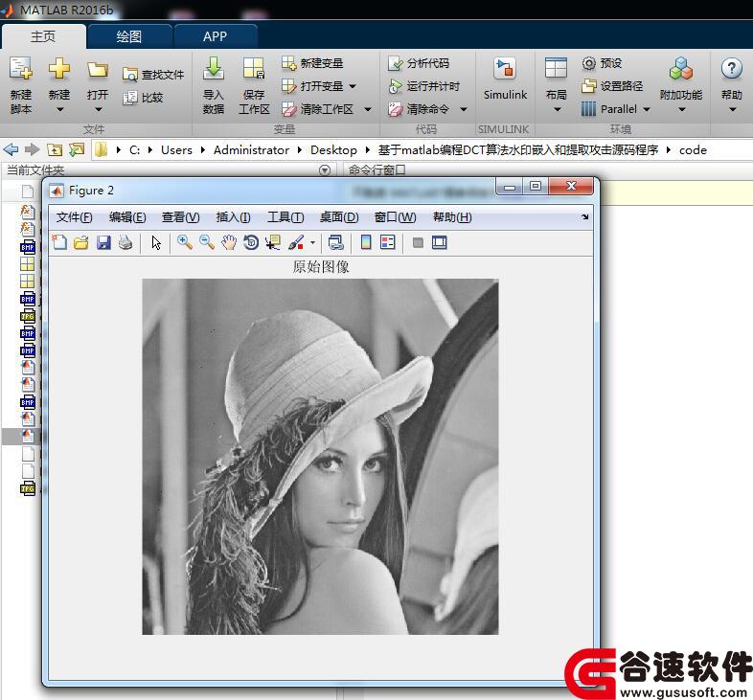This screenshot has height=700, width=753.
Task: Toggle the Brush data tool
Action: click(x=296, y=242)
